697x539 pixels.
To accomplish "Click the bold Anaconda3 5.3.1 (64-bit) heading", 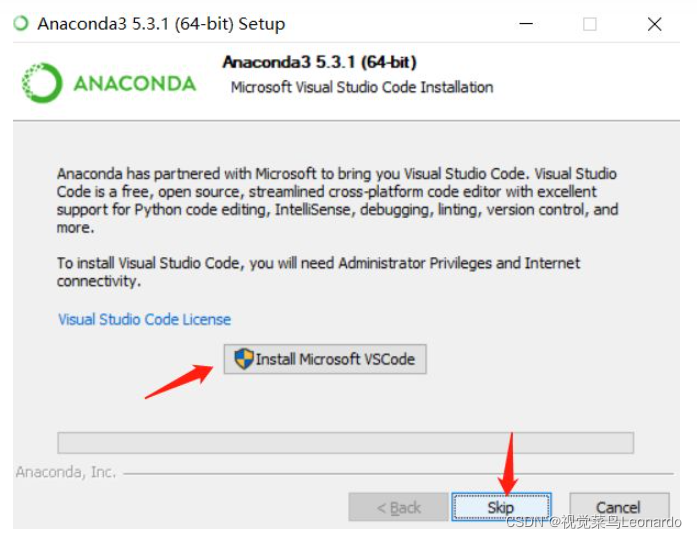I will pos(319,62).
